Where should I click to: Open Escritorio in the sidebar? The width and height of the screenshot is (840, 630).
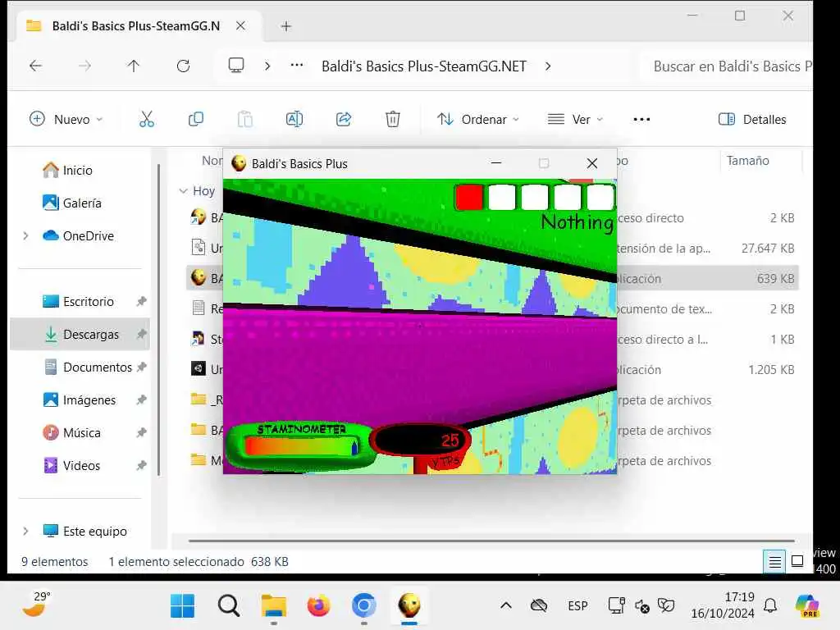tap(78, 302)
